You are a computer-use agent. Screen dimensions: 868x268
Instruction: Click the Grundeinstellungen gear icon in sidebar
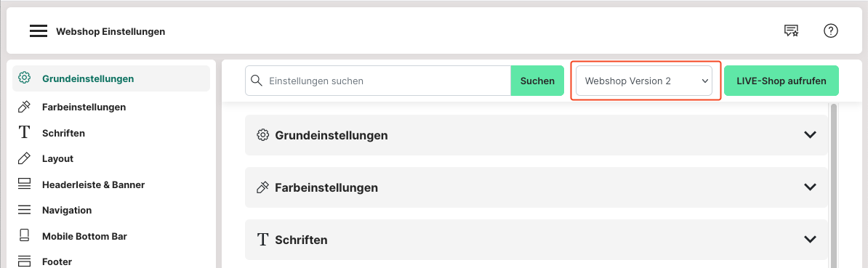tap(24, 78)
